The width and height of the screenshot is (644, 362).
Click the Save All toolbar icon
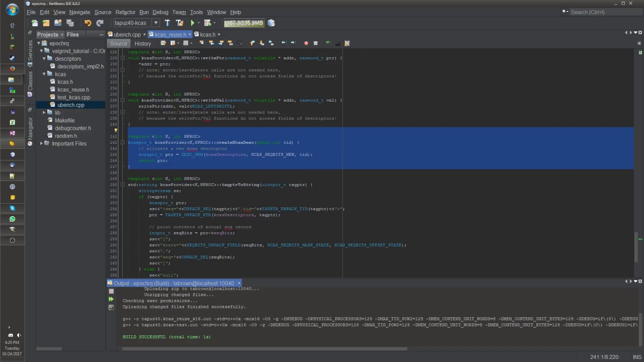tap(70, 23)
